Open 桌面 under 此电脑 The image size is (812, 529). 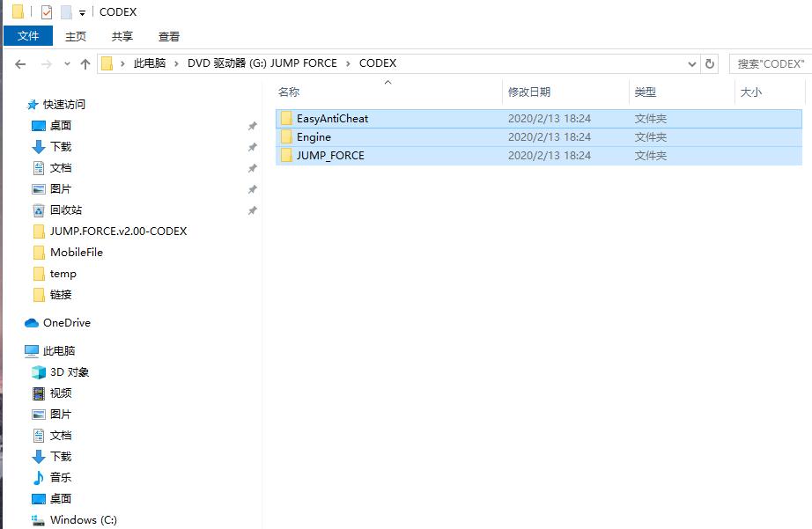pyautogui.click(x=61, y=498)
